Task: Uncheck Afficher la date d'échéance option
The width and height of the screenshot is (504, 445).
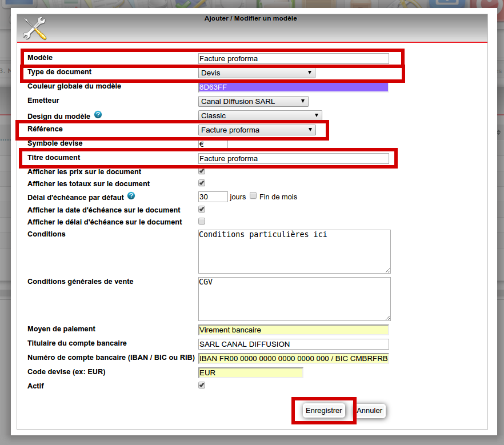Action: coord(201,209)
